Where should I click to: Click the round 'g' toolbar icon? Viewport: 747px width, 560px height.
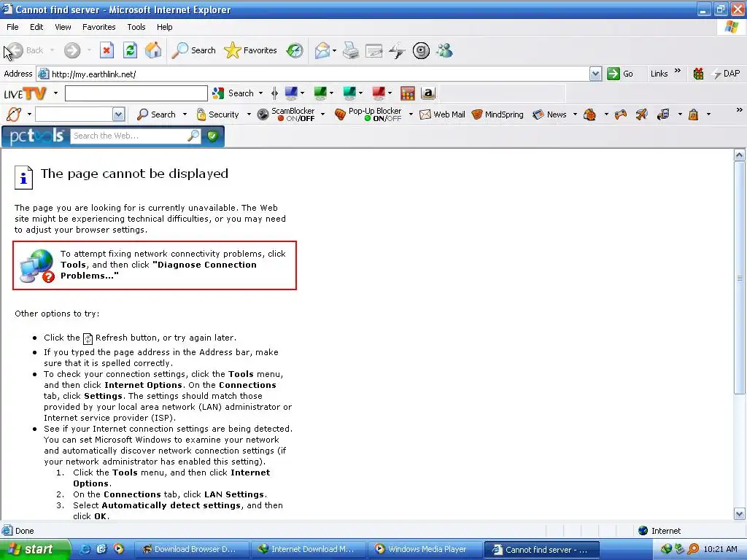click(x=421, y=50)
